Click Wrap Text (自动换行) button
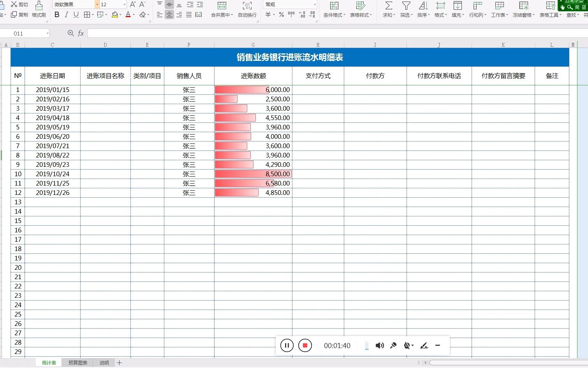The height and width of the screenshot is (368, 588). (247, 9)
